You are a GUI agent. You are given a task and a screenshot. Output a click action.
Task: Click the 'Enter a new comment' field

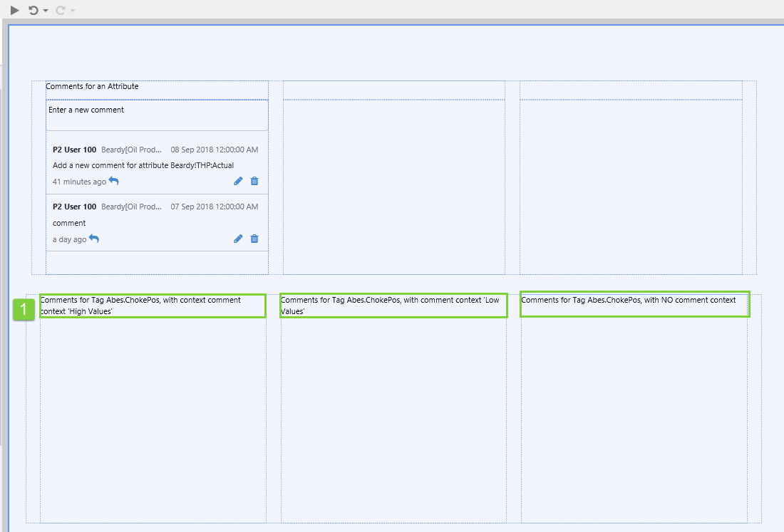point(157,115)
